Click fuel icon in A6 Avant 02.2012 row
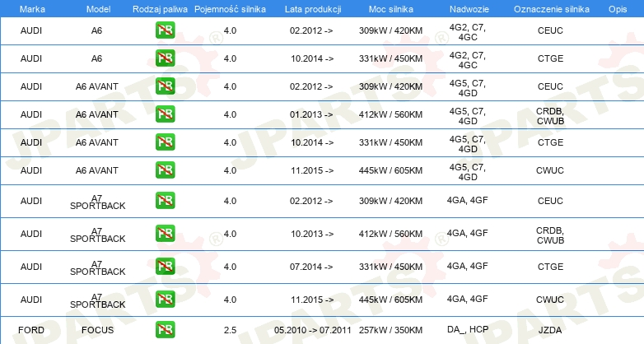The height and width of the screenshot is (344, 644). [166, 86]
